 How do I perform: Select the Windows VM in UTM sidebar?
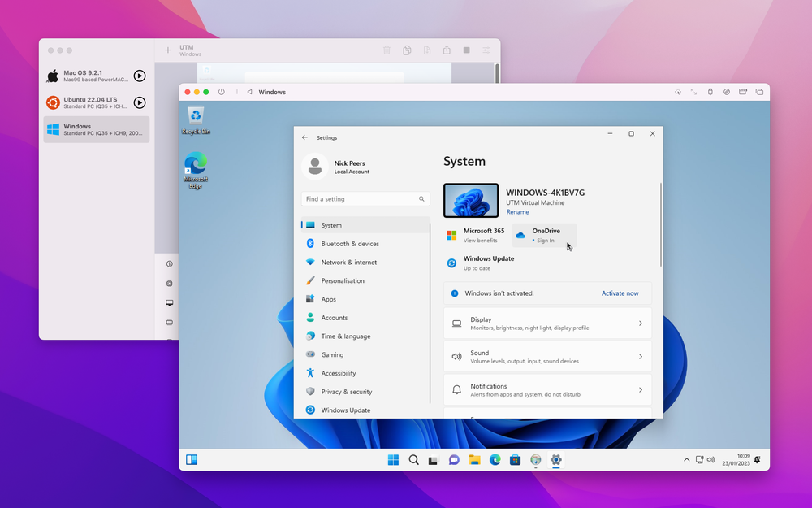(x=96, y=129)
